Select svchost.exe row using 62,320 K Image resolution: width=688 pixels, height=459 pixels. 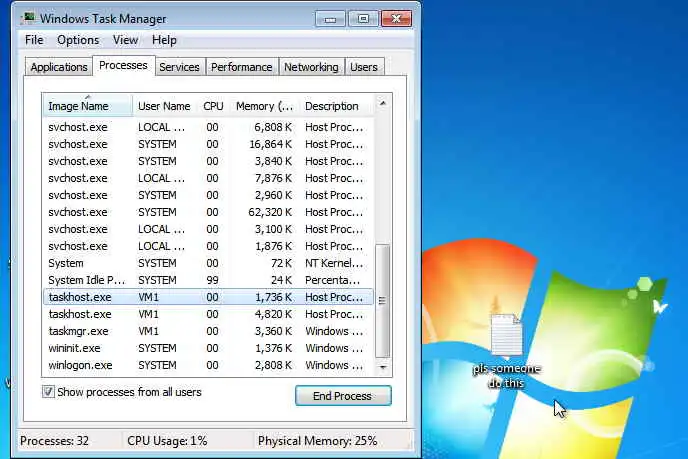[x=208, y=212]
